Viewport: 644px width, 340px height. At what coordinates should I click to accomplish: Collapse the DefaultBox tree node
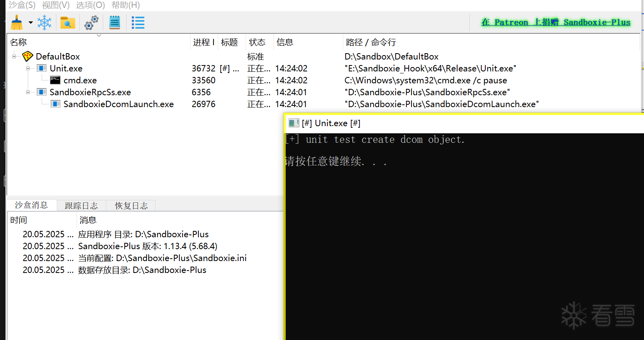pos(14,57)
